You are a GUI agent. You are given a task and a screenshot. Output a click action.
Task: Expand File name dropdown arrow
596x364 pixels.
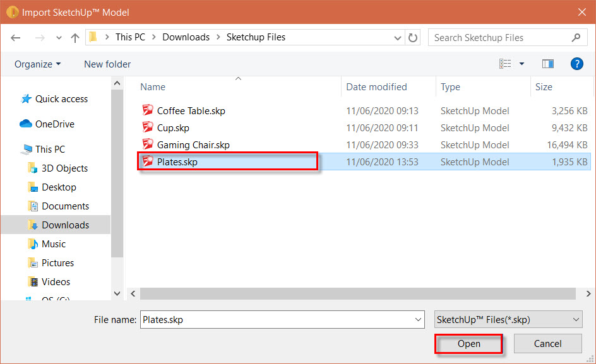pos(418,320)
